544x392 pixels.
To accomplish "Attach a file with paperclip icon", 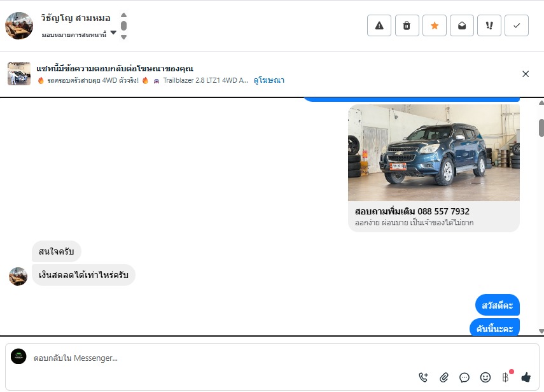I will [x=443, y=377].
